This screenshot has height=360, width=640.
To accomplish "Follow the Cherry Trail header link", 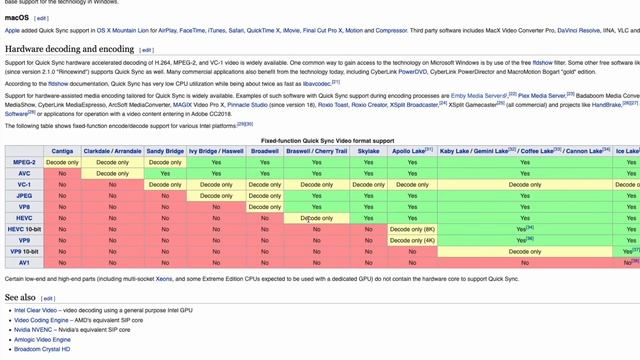I will click(x=331, y=151).
